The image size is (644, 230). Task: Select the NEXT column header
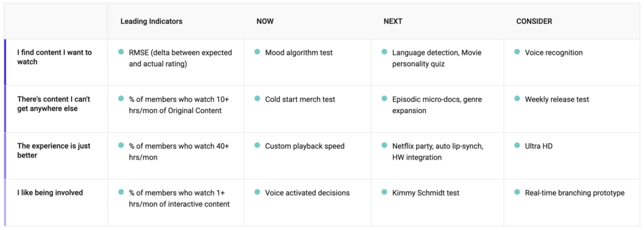393,21
